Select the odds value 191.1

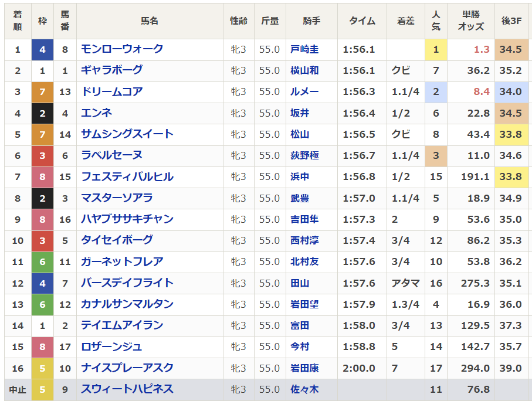[475, 176]
